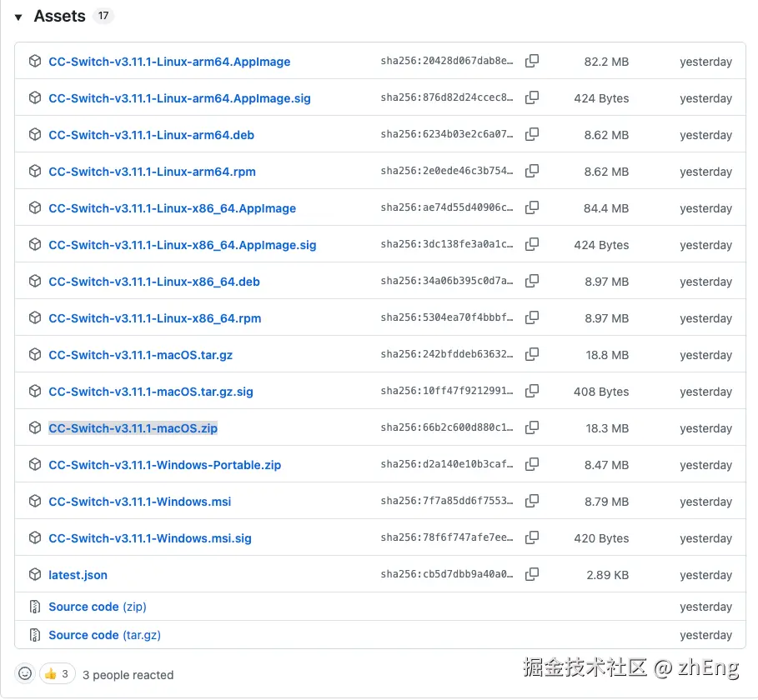Copy the SHA256 of Linux-arm64.rpm
The height and width of the screenshot is (700, 758).
tap(532, 171)
